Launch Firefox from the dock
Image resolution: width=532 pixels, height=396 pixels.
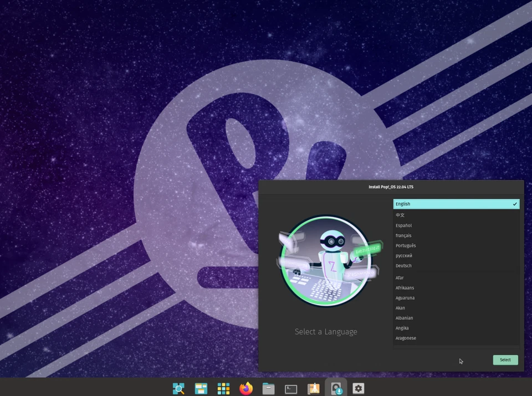coord(245,388)
